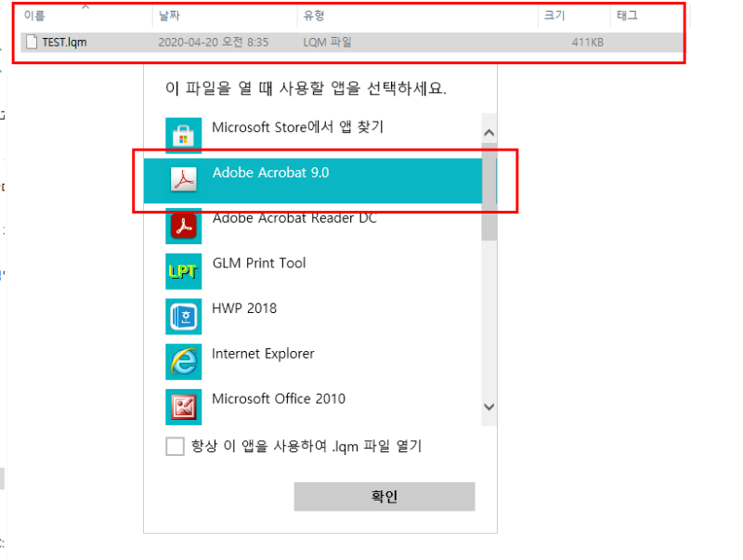
Task: Select the Adobe Acrobat 9.0 red PDF icon
Action: (183, 180)
